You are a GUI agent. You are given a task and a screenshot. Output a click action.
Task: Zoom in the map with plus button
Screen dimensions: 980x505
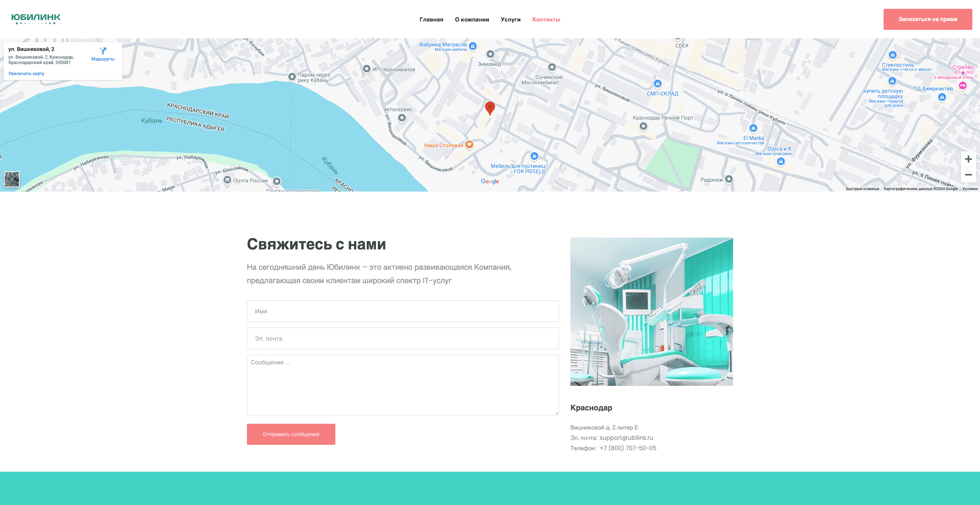click(968, 159)
